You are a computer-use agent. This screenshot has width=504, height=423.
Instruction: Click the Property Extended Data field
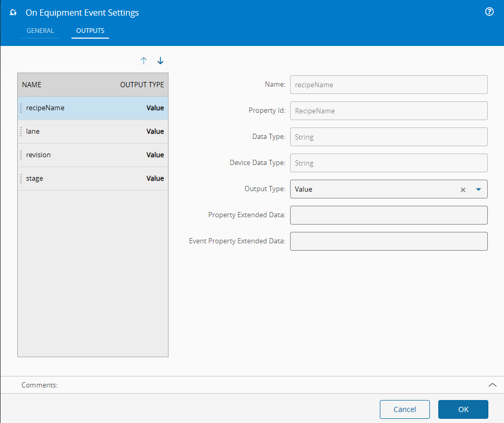[389, 215]
